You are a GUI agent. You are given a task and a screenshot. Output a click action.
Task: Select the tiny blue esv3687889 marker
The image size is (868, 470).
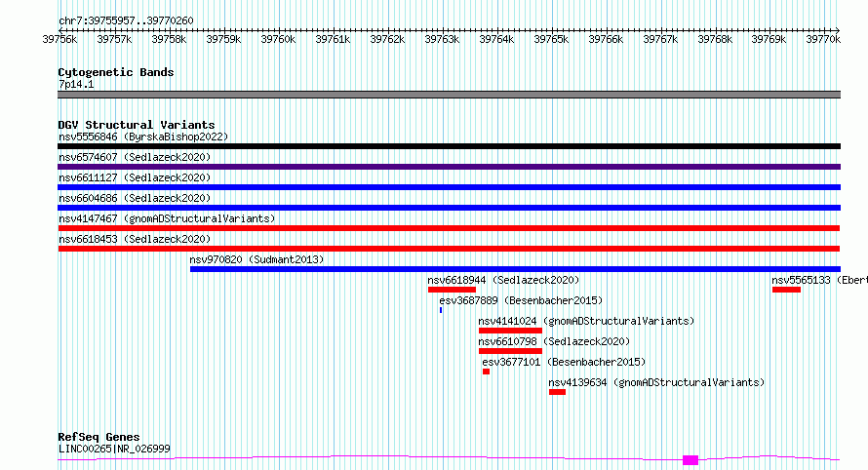point(441,310)
